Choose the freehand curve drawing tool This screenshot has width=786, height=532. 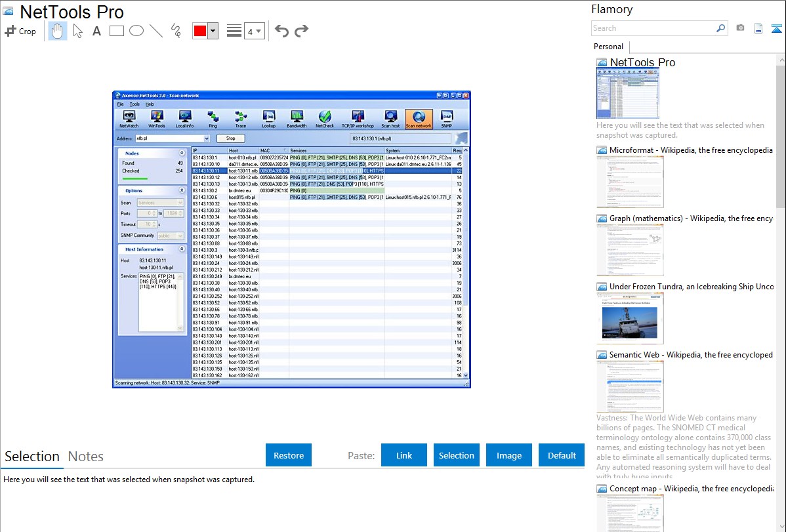tap(176, 31)
